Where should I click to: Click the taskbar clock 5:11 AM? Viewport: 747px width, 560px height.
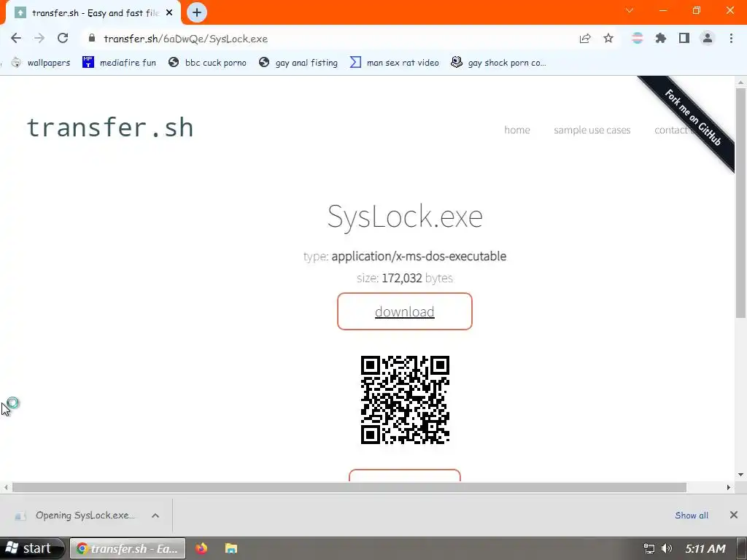[x=705, y=548]
